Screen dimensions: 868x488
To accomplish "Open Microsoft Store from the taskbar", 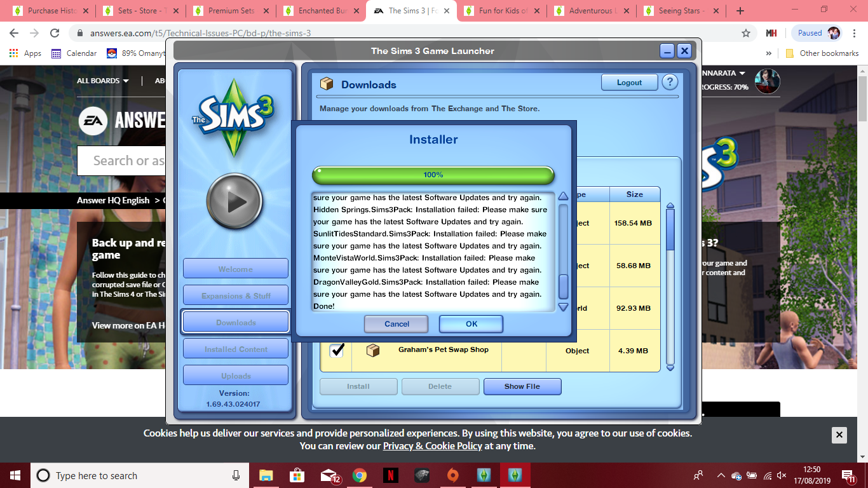I will point(297,475).
